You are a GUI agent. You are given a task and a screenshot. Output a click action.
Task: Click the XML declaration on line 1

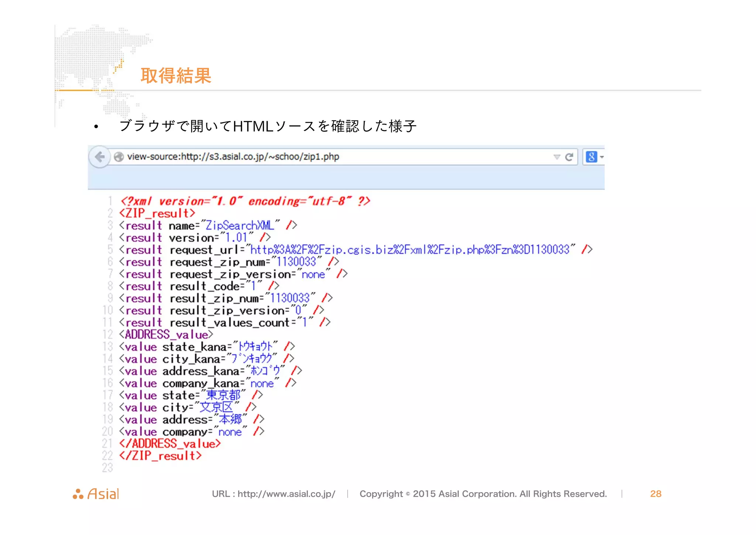[245, 201]
